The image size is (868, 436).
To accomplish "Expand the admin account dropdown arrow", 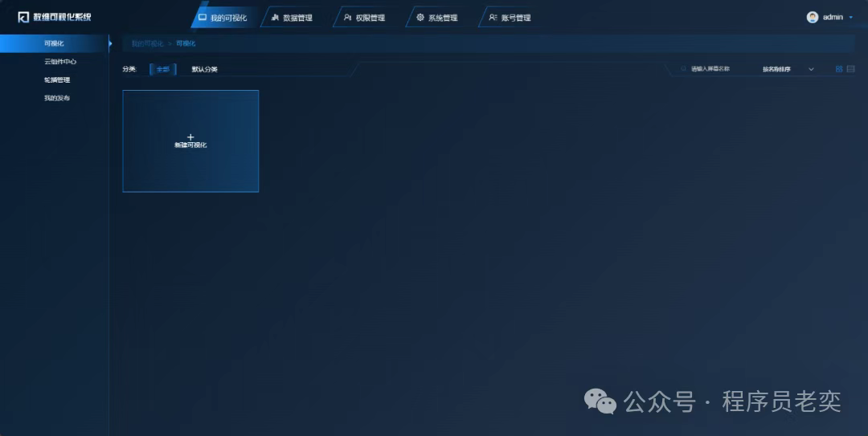I will [x=851, y=18].
